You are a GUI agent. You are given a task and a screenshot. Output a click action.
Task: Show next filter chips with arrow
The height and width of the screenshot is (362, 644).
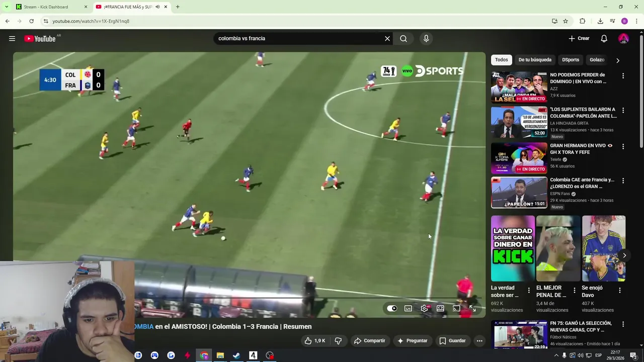click(618, 60)
